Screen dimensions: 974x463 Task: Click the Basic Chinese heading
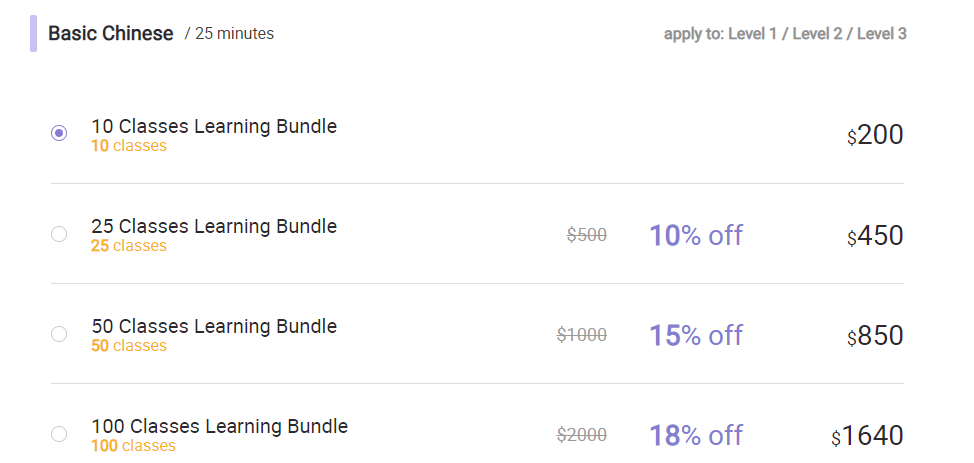[111, 33]
